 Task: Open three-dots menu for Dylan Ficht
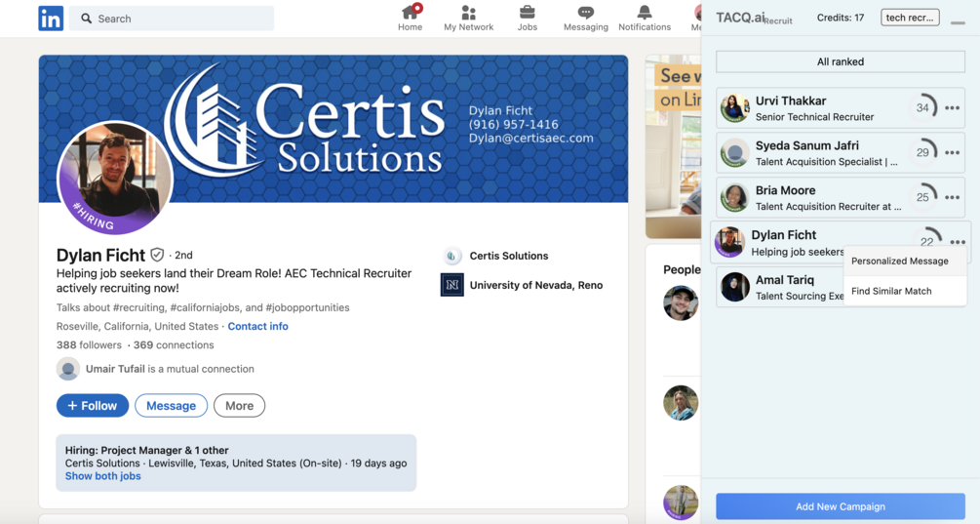click(958, 242)
